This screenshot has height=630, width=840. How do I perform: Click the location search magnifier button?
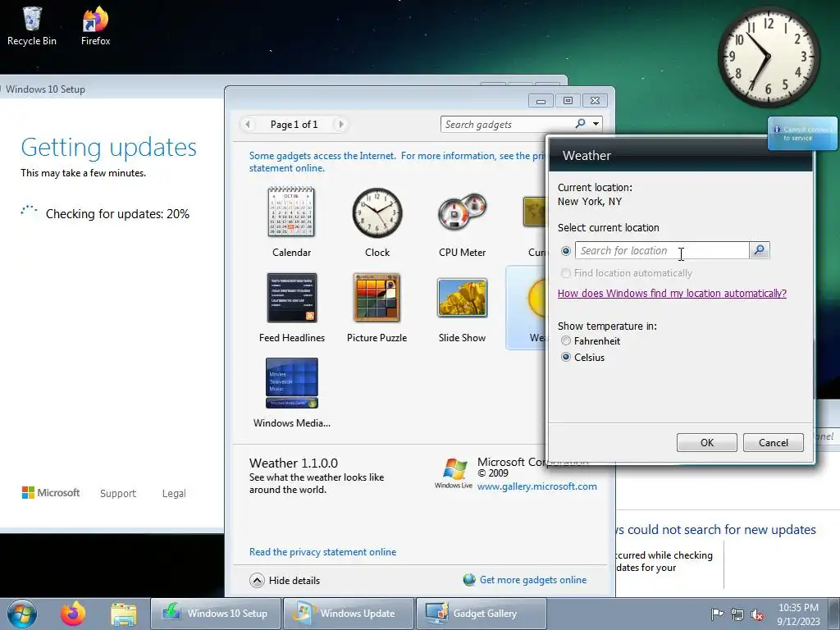point(759,250)
